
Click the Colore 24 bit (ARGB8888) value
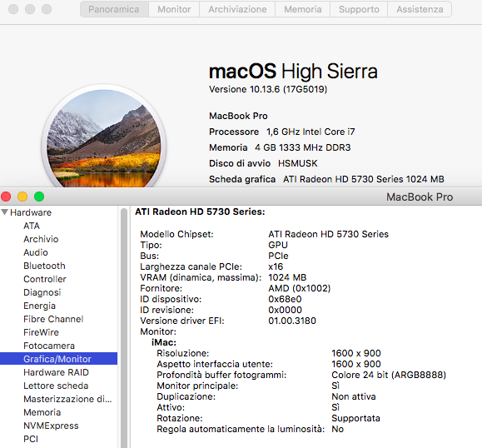(x=389, y=375)
